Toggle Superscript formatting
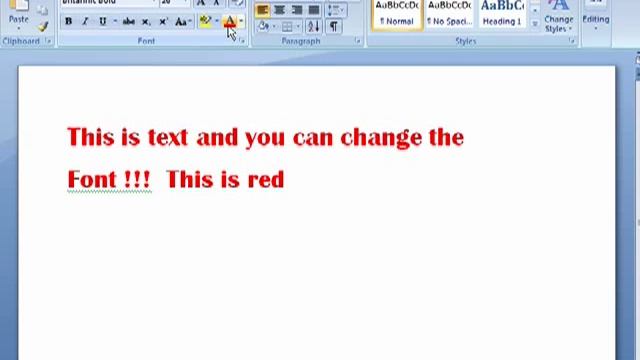This screenshot has width=640, height=360. (x=163, y=21)
